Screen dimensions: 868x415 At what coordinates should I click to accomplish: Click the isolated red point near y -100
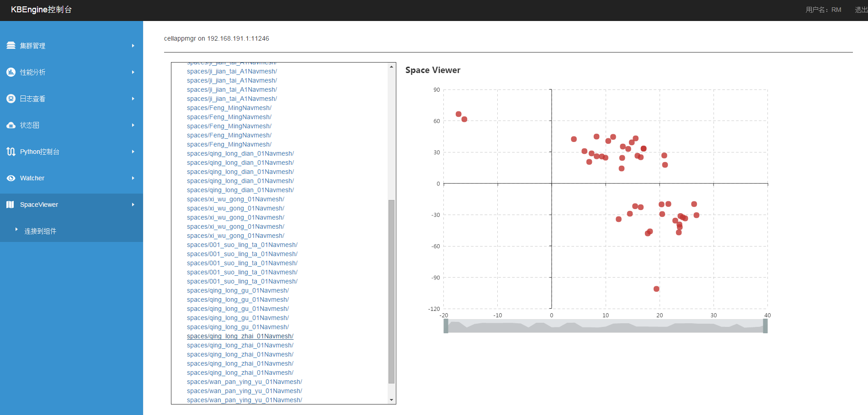coord(656,289)
